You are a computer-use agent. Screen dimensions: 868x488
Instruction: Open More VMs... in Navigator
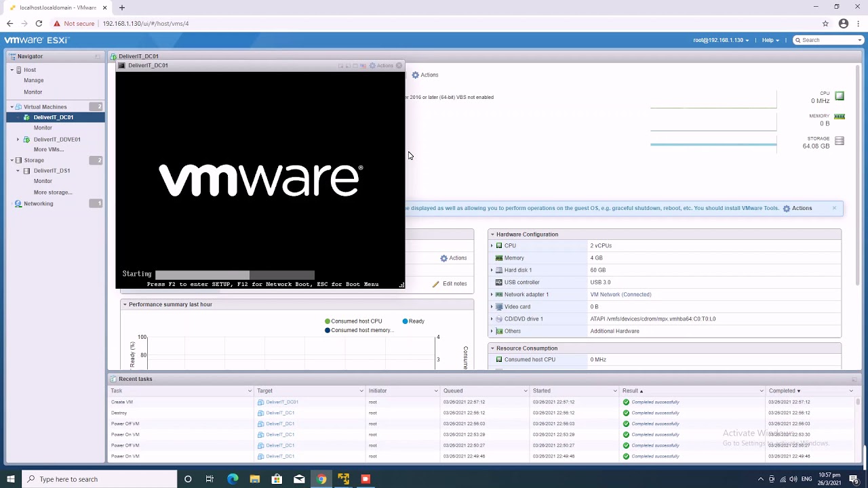pos(48,149)
